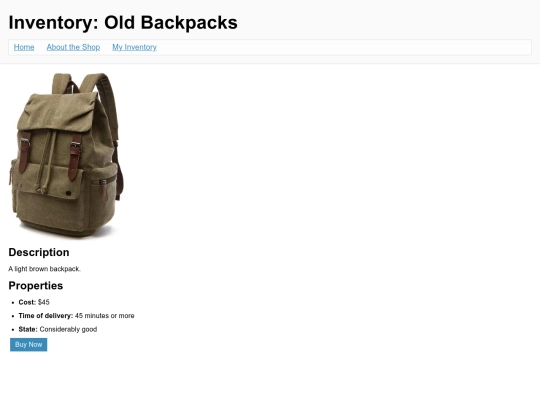This screenshot has height=405, width=540.
Task: Click the backpack's right leather buckle strap
Action: pyautogui.click(x=75, y=156)
